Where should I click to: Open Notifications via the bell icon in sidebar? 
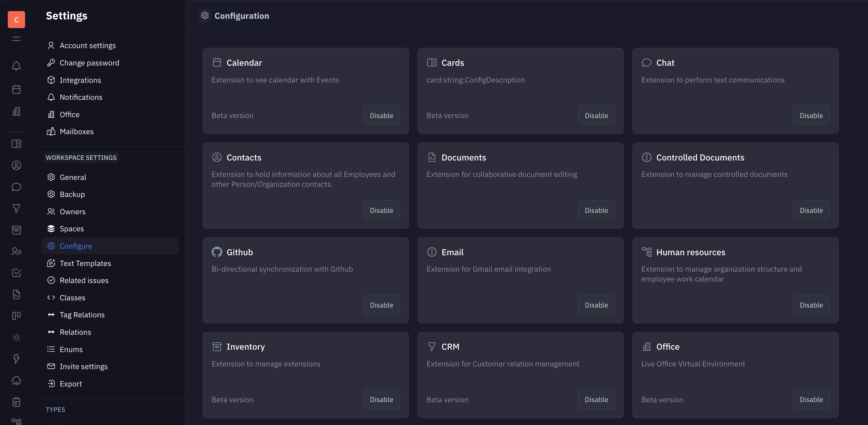[x=16, y=66]
